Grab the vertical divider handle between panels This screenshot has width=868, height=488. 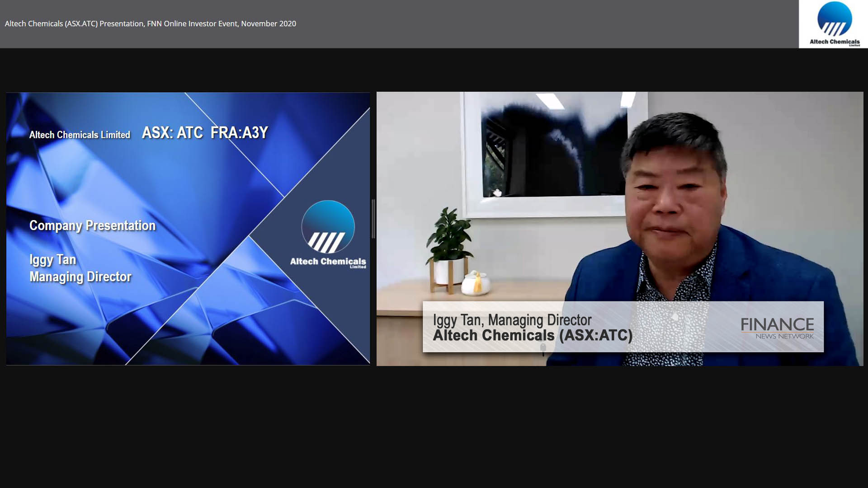[373, 219]
